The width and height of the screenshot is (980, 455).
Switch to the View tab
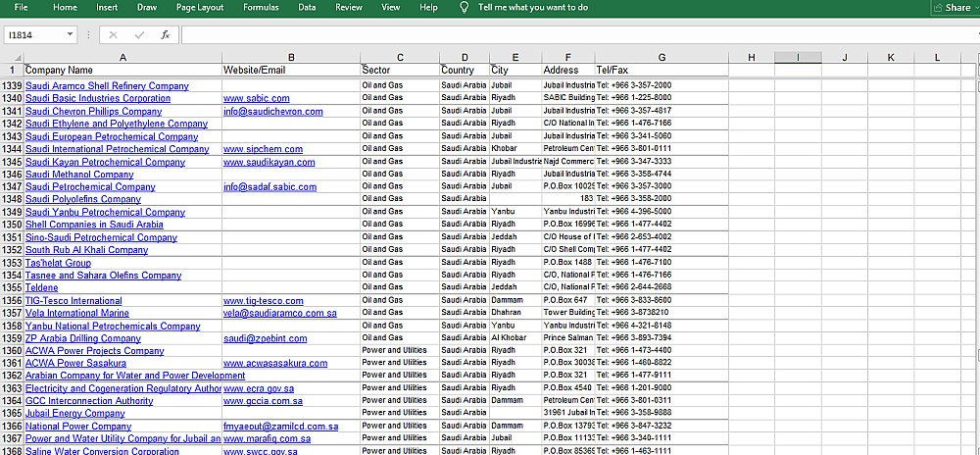pos(391,8)
